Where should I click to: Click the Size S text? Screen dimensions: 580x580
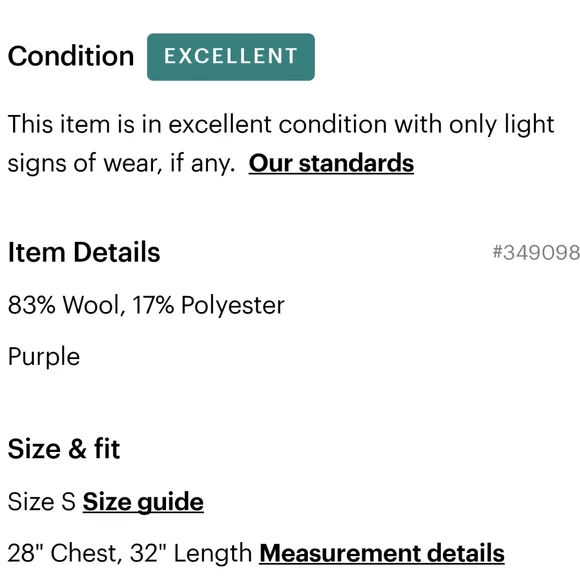41,502
